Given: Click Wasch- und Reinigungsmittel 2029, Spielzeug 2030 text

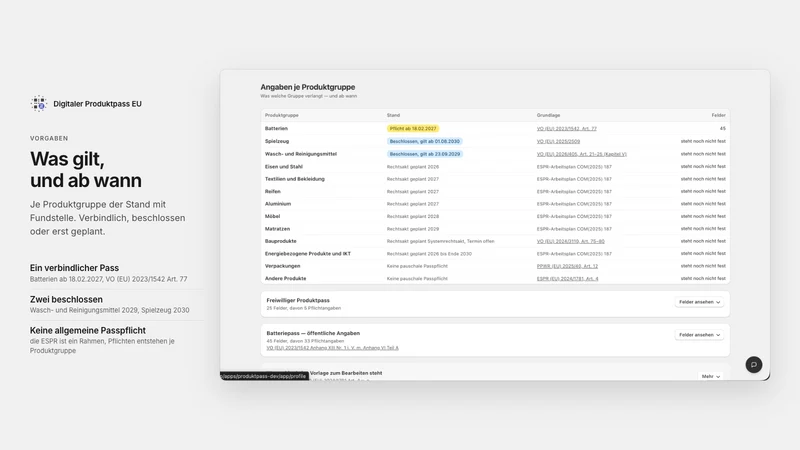Looking at the screenshot, I should point(109,310).
